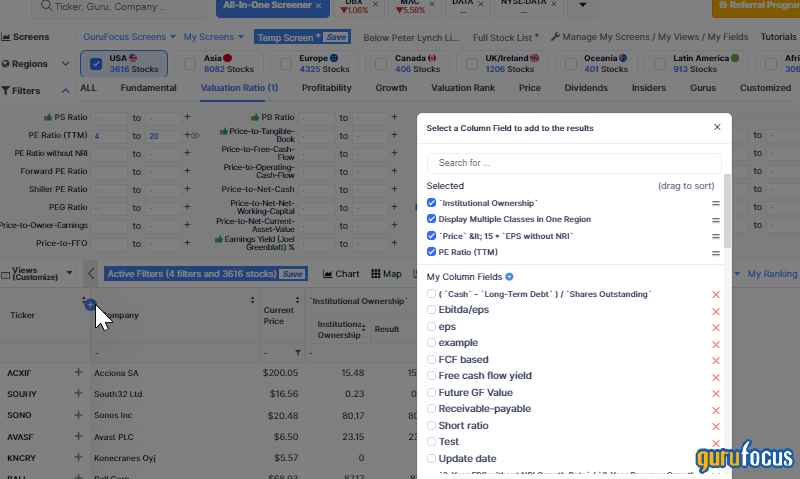Expand My Screens dropdown
The width and height of the screenshot is (800, 479).
213,37
